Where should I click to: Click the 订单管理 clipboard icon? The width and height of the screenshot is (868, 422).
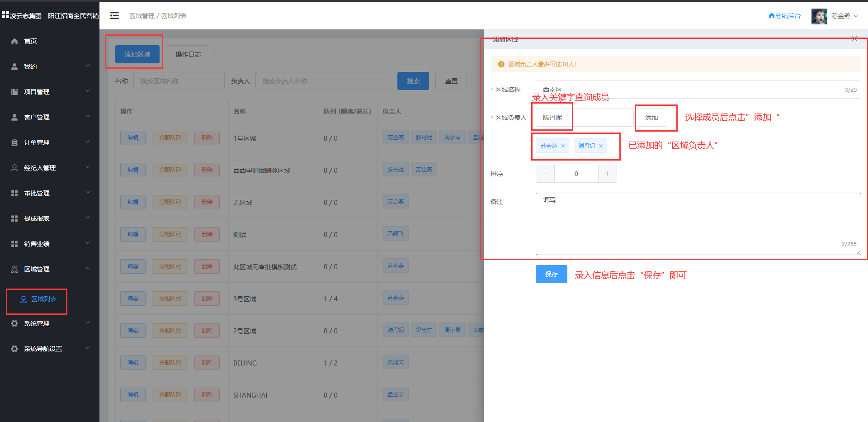14,142
